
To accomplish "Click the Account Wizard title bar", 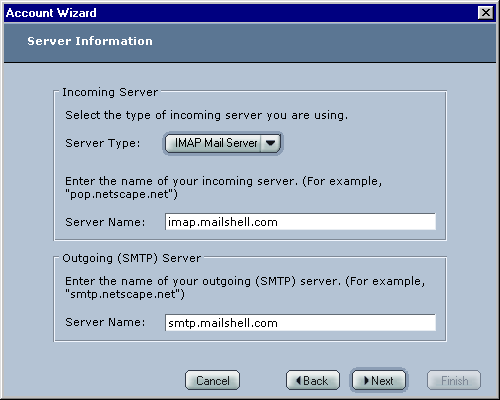I will click(240, 13).
